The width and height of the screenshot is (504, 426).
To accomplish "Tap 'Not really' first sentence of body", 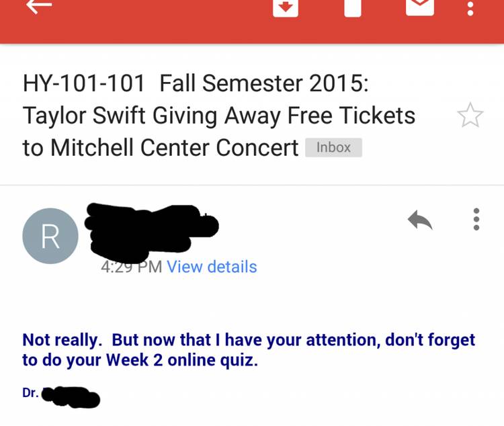I will (62, 341).
